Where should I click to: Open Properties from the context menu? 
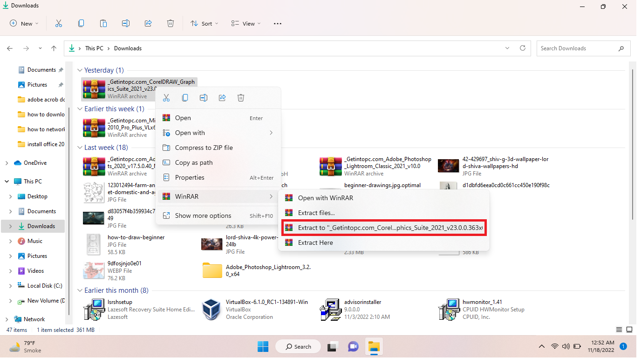click(218, 177)
